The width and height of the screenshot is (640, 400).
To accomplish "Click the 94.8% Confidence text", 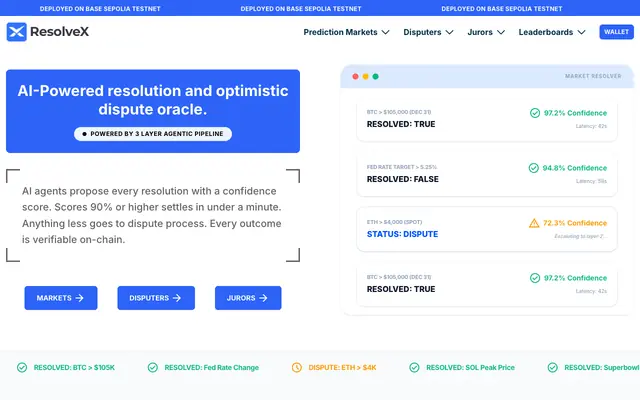I will tap(575, 168).
